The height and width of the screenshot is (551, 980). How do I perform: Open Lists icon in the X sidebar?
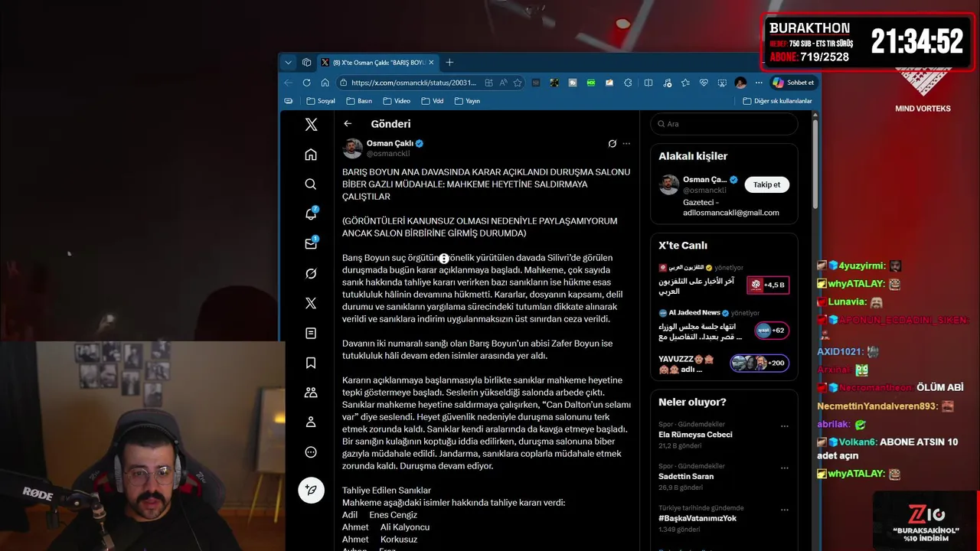pos(311,333)
